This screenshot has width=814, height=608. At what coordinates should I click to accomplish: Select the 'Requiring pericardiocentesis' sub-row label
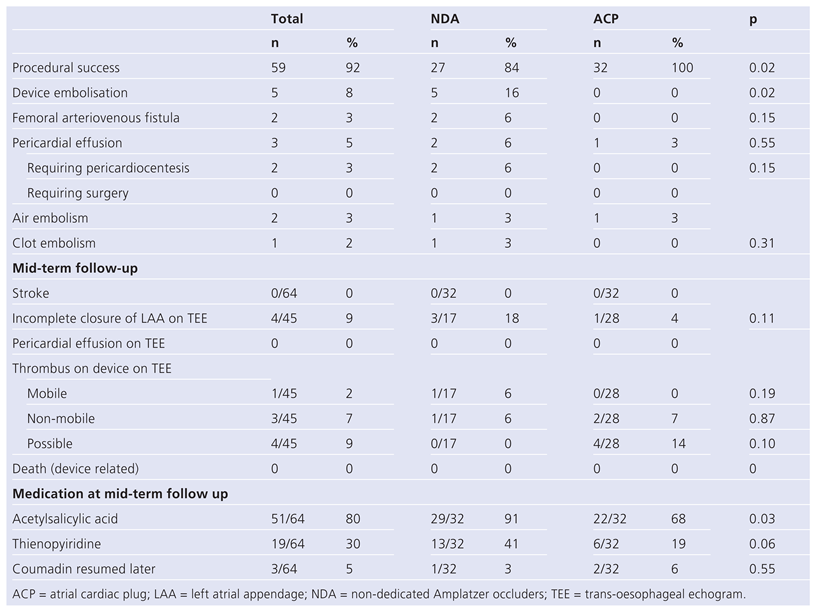click(x=108, y=168)
